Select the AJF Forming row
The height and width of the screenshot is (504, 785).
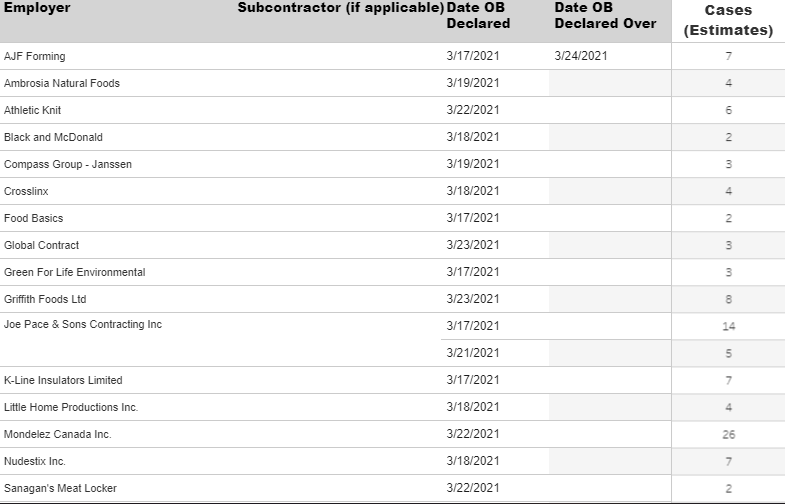pyautogui.click(x=392, y=56)
